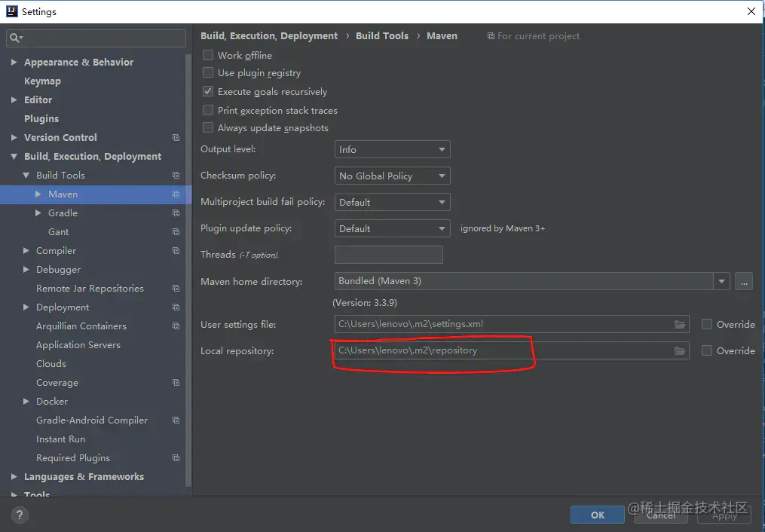Click the help question mark button
Viewport: 765px width, 532px height.
20,515
